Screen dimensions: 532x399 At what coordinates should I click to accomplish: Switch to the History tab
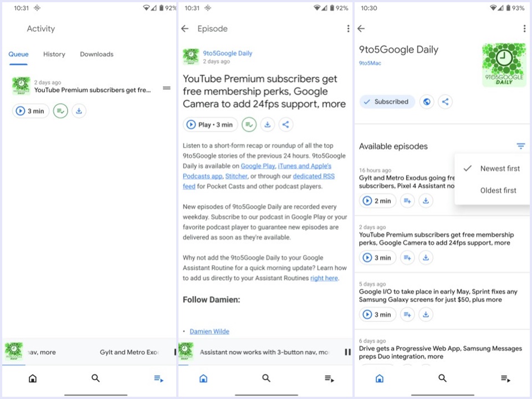click(54, 54)
